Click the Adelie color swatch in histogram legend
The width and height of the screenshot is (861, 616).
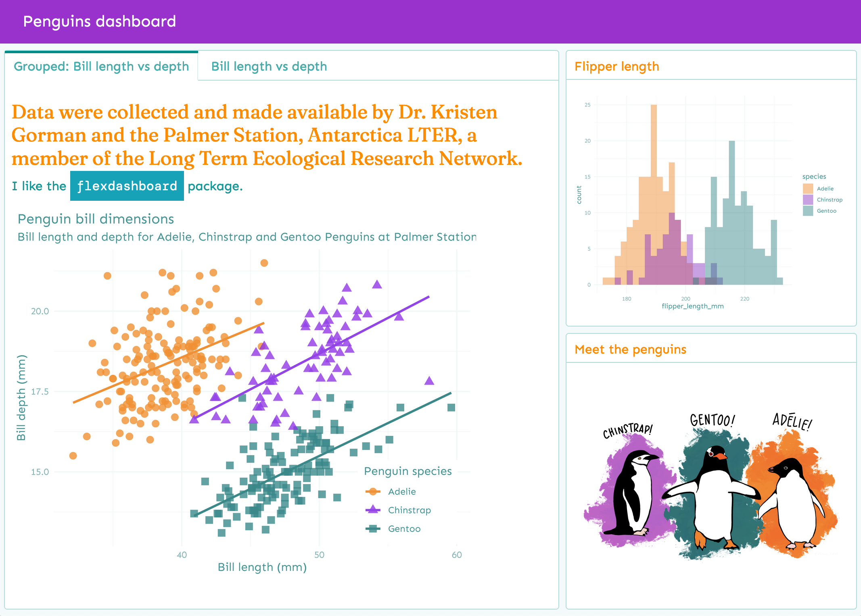(x=808, y=189)
